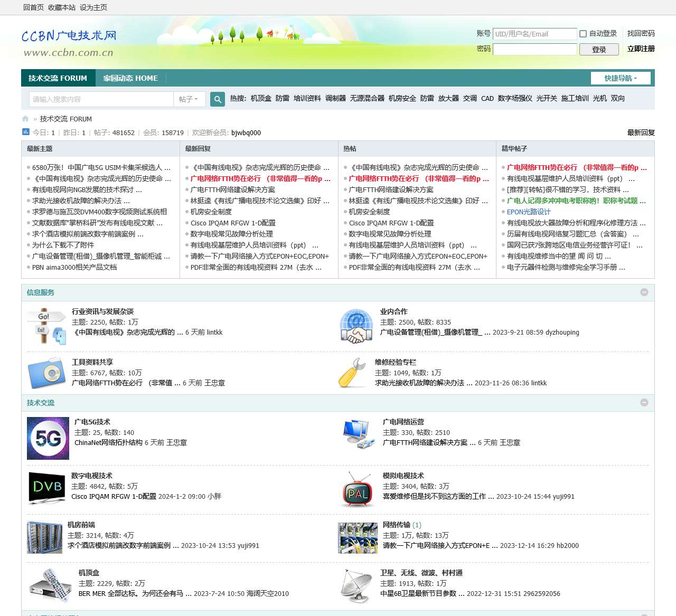This screenshot has height=616, width=676.
Task: Click the handshake industry cooperation icon
Action: (x=357, y=326)
